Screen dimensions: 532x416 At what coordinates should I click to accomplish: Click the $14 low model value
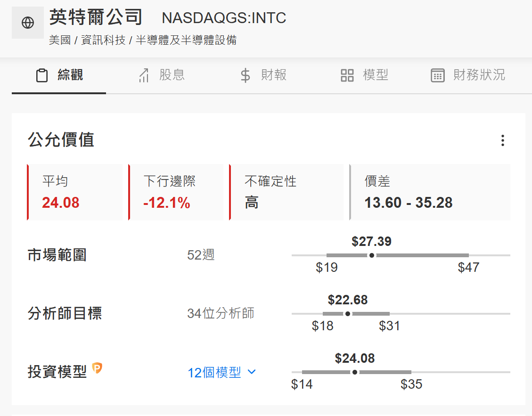[302, 384]
